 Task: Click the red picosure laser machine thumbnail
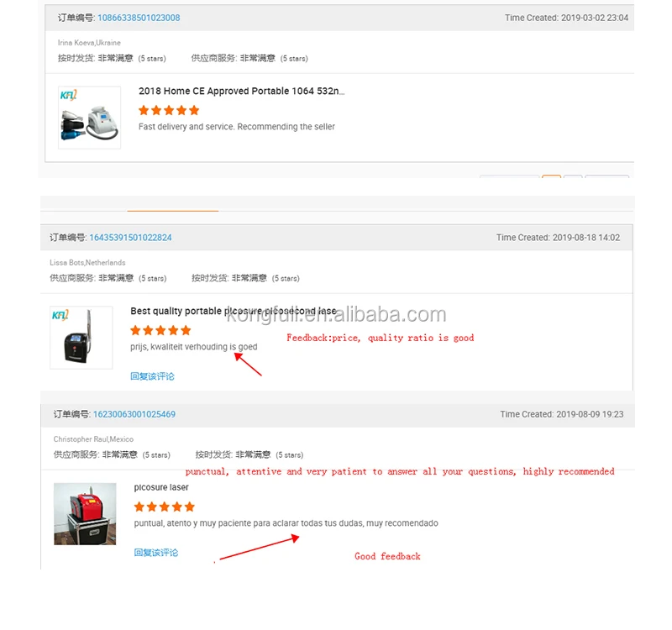(85, 514)
